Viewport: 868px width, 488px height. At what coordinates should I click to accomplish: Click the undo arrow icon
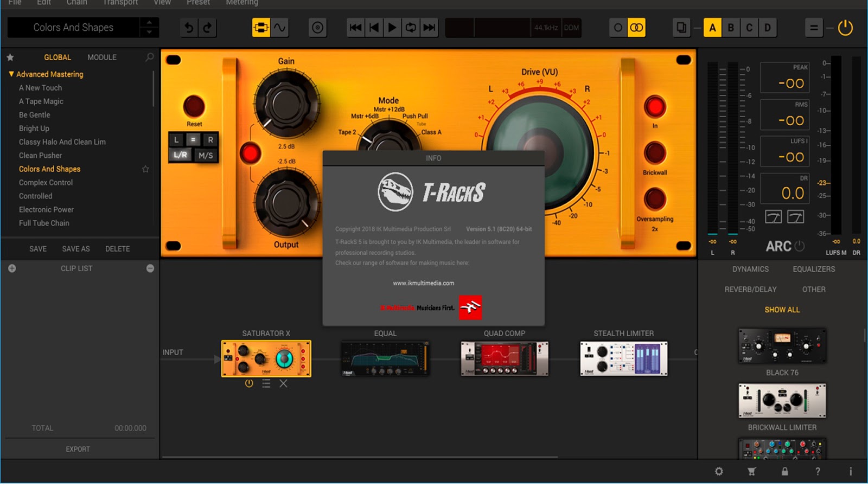click(x=189, y=28)
